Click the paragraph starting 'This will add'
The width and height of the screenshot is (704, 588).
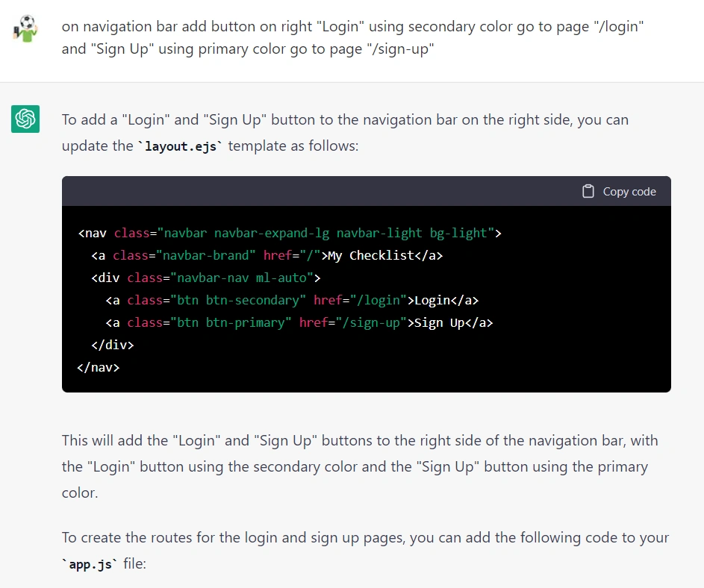(x=360, y=466)
